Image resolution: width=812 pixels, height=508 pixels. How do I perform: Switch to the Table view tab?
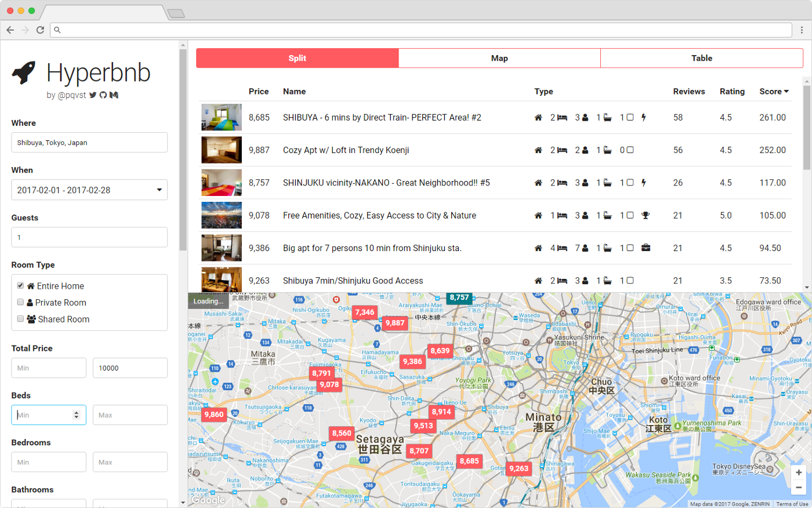(702, 58)
